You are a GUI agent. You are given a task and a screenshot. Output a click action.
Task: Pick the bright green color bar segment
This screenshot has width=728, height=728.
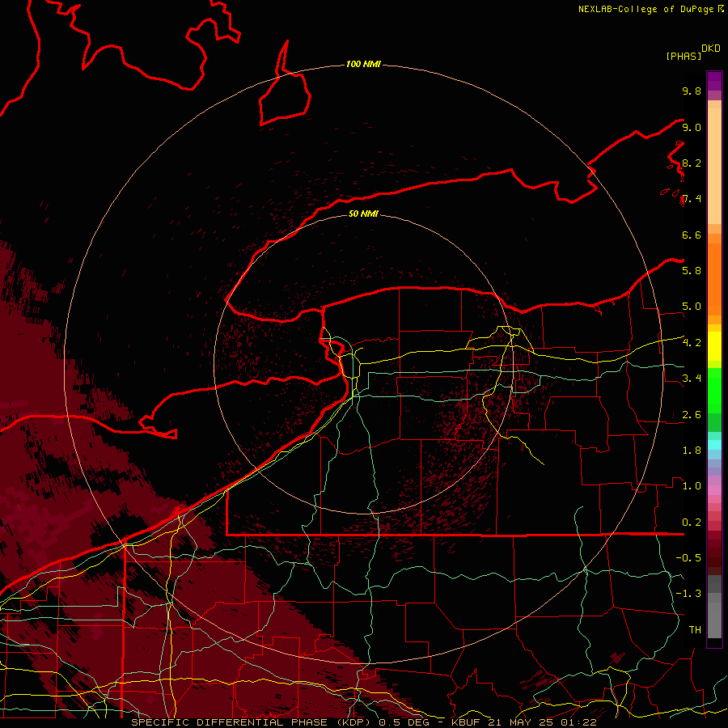[714, 390]
